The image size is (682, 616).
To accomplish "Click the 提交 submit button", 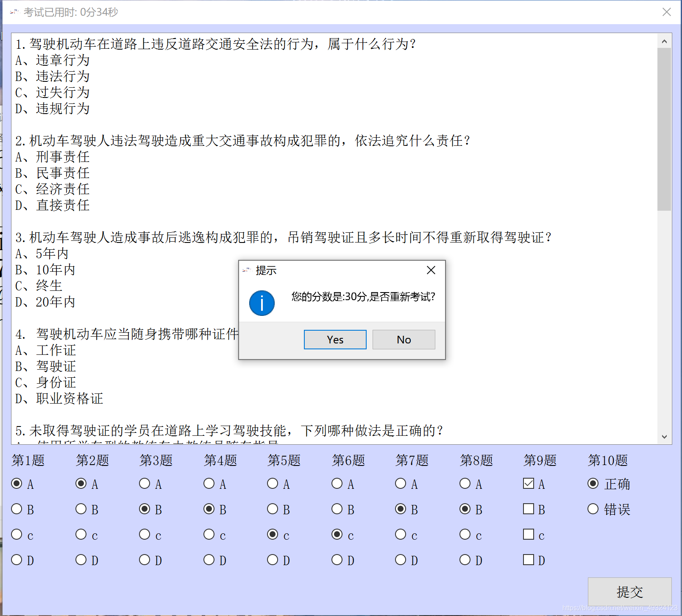I will pos(629,591).
